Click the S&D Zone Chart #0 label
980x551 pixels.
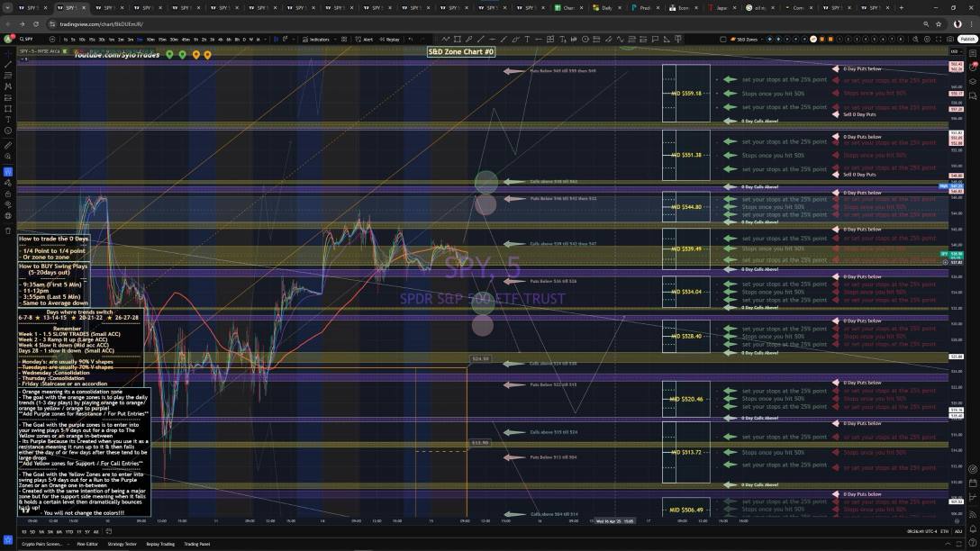click(461, 52)
